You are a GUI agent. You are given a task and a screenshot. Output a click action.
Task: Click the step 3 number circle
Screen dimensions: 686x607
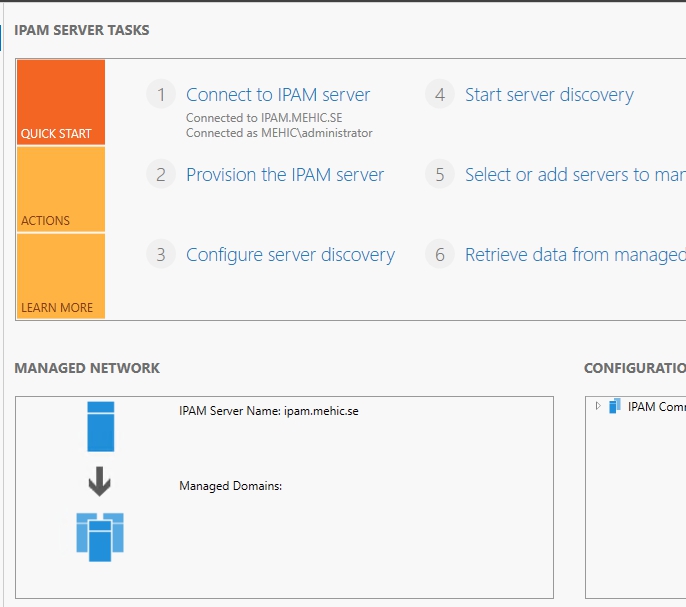click(160, 255)
